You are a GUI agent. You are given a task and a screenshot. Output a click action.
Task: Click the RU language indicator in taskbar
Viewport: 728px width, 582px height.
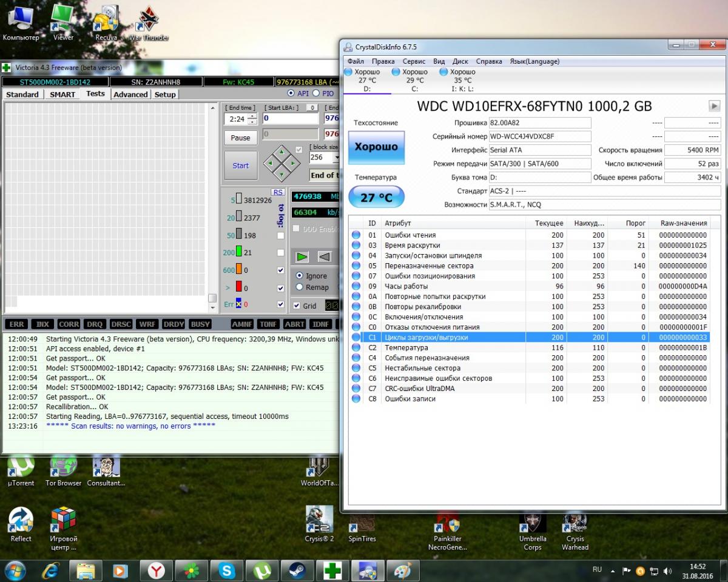point(598,570)
